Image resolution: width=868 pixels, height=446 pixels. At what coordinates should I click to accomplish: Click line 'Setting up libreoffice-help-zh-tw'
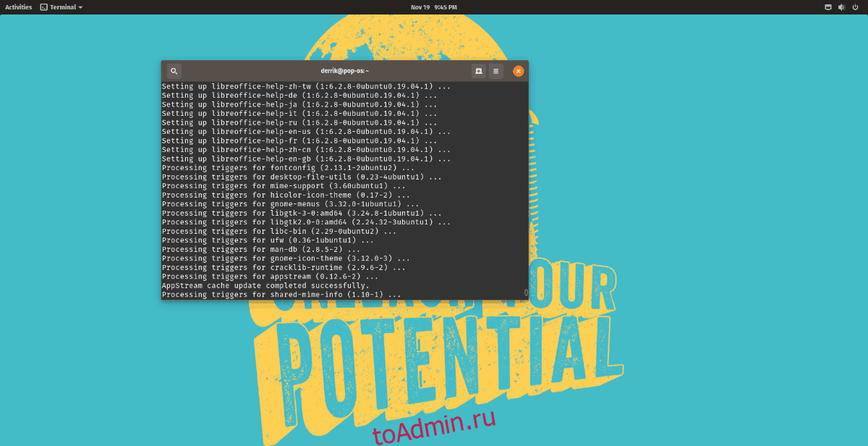click(x=306, y=86)
